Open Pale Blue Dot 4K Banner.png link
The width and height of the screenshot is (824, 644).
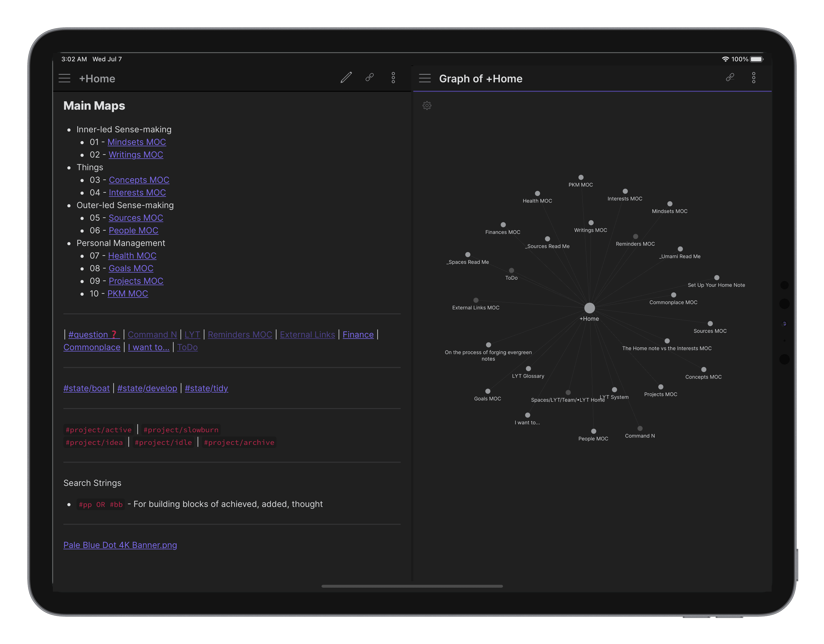click(120, 545)
